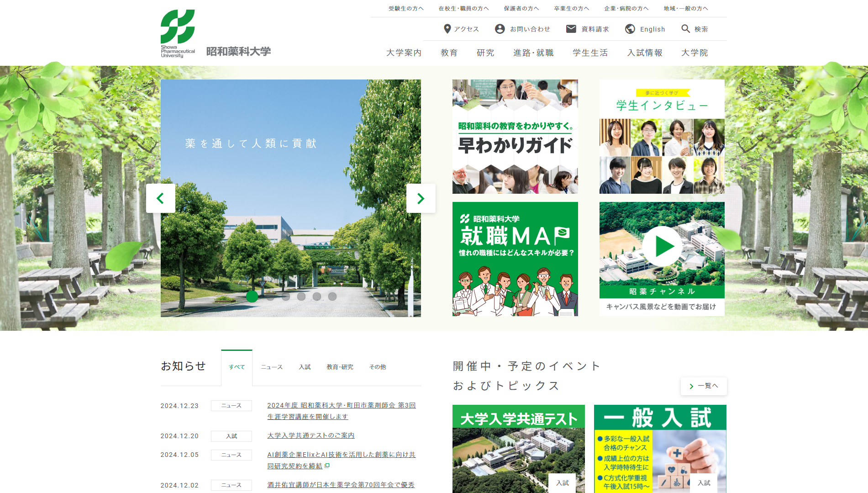Expand 卒業生の方へ menu
This screenshot has width=868, height=493.
pyautogui.click(x=572, y=8)
